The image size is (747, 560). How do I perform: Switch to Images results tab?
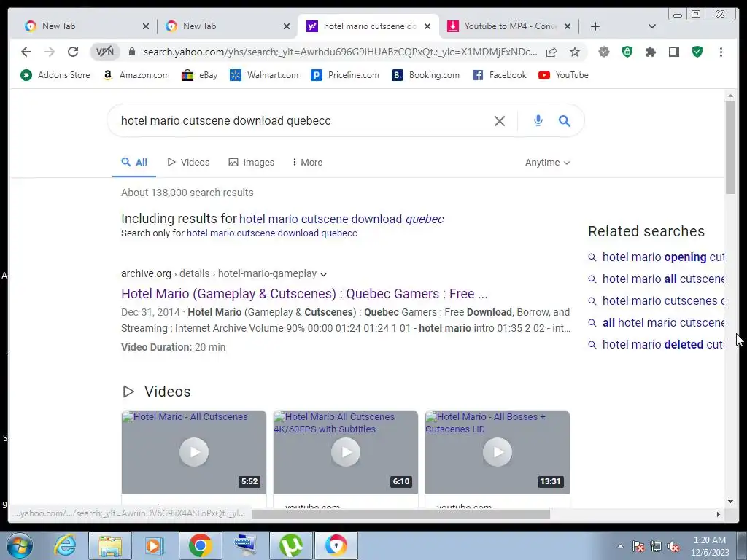[x=252, y=162]
